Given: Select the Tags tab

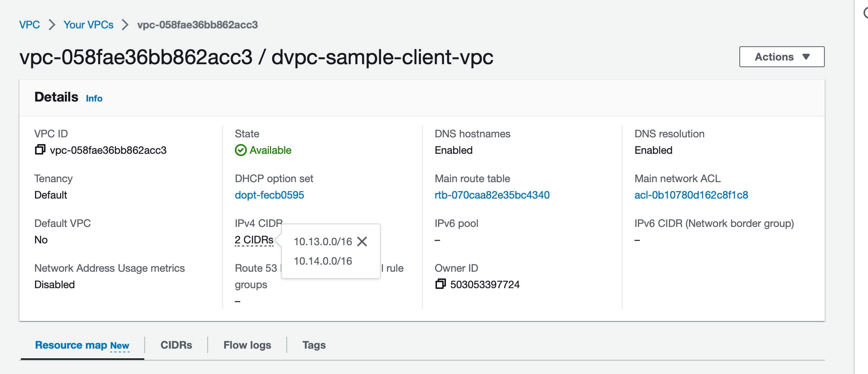Looking at the screenshot, I should click(314, 345).
